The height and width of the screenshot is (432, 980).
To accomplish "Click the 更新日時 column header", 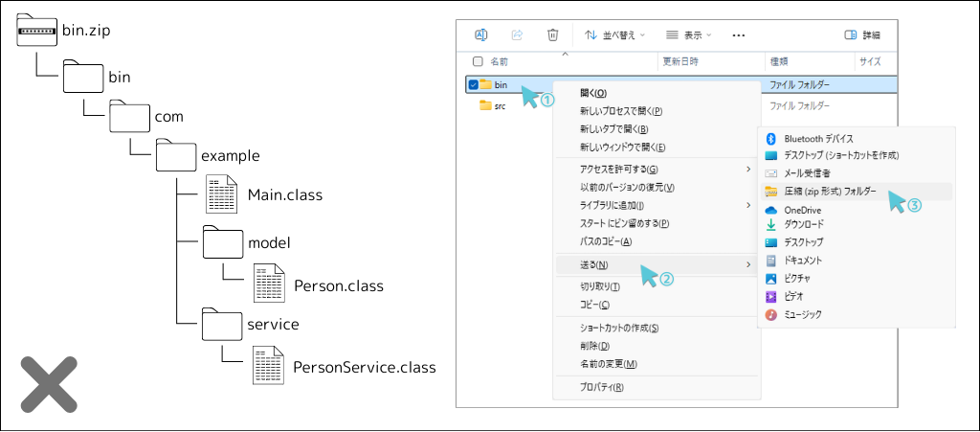I will click(680, 61).
